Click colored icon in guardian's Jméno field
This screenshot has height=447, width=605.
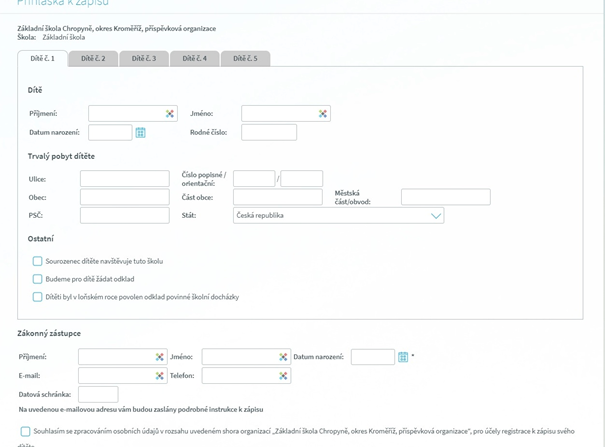283,357
